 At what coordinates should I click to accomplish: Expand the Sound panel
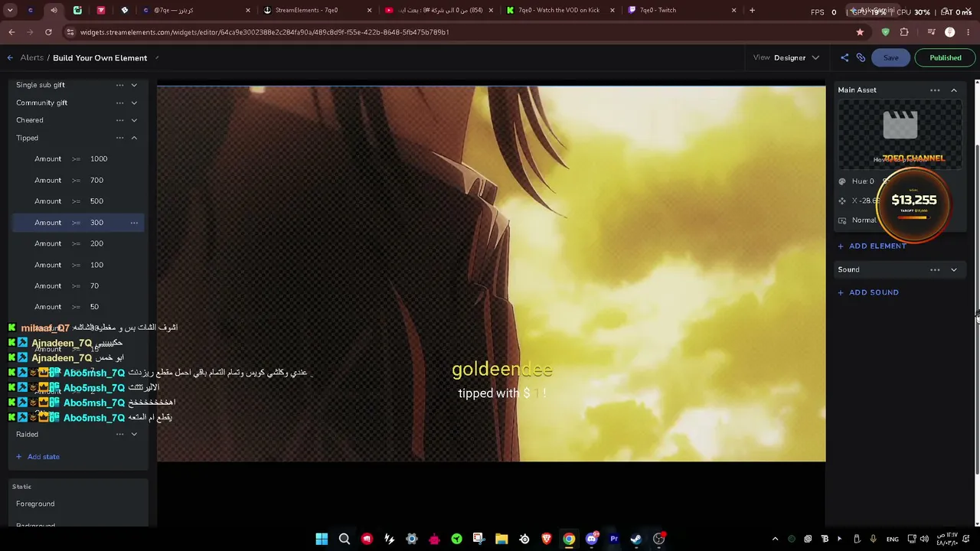pos(954,269)
